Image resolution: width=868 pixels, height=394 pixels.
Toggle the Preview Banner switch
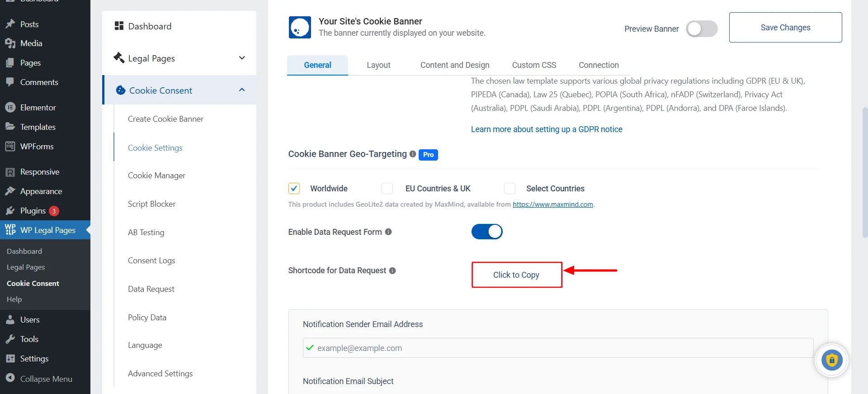(x=702, y=29)
